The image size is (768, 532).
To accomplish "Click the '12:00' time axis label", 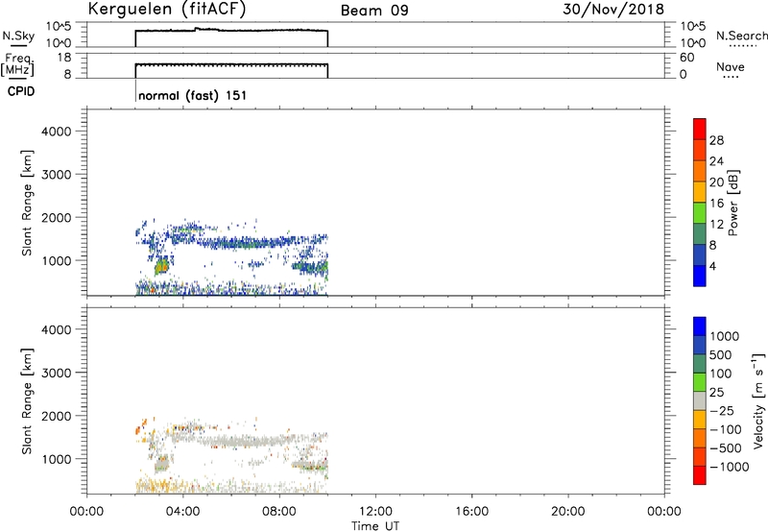I will (375, 511).
